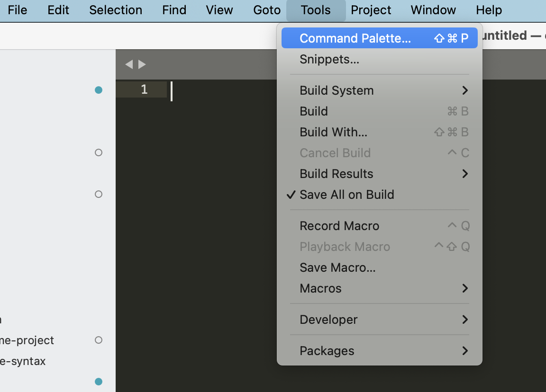Start Record Macro
Viewport: 546px width, 392px height.
click(339, 226)
